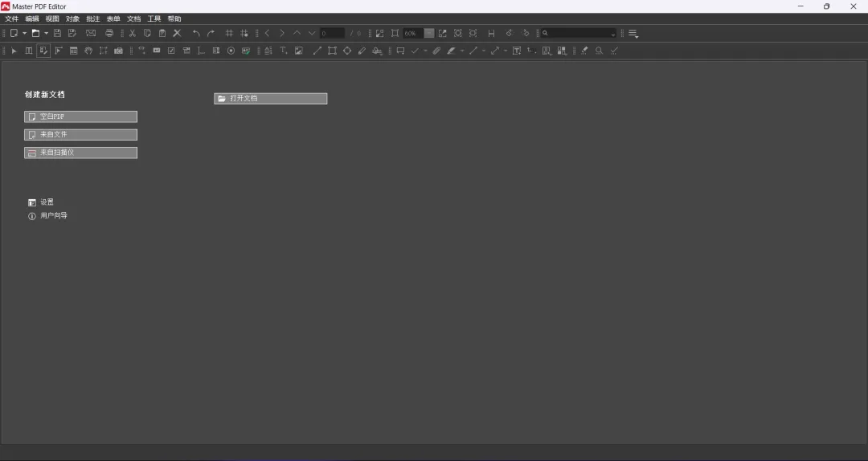This screenshot has height=461, width=868.
Task: Click the search input field in toolbar
Action: [580, 33]
